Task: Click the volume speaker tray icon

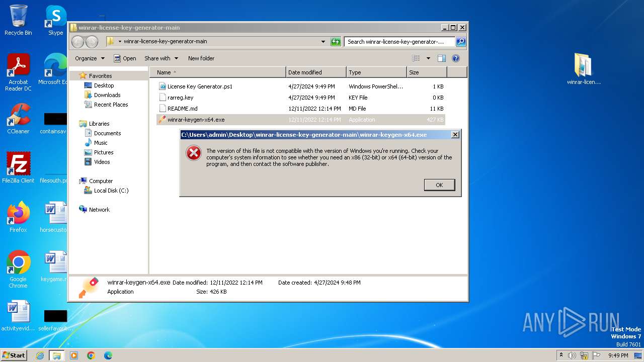Action: point(572,355)
